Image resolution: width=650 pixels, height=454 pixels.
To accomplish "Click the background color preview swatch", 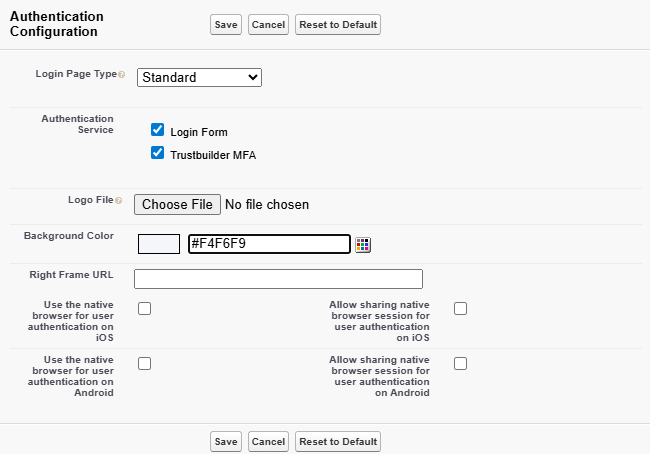I will (x=158, y=244).
